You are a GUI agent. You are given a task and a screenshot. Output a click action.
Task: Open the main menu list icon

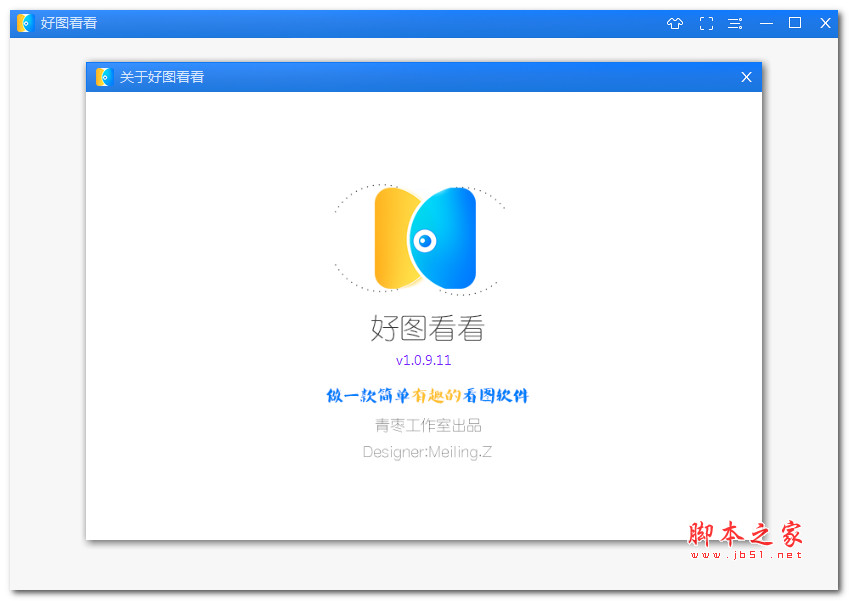click(735, 23)
